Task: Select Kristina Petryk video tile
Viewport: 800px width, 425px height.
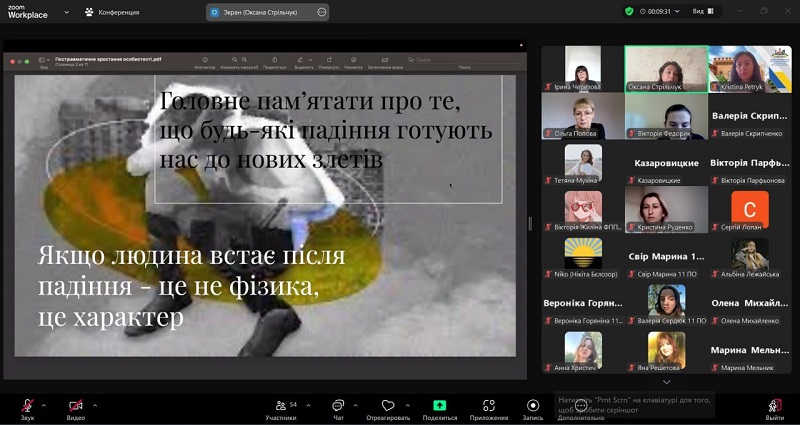Action: pos(750,69)
